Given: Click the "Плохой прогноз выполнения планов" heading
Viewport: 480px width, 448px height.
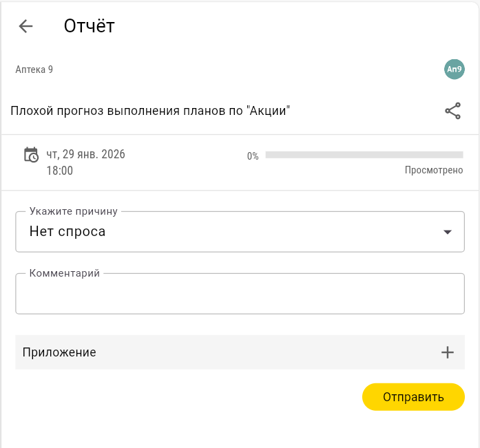Looking at the screenshot, I should coord(150,111).
